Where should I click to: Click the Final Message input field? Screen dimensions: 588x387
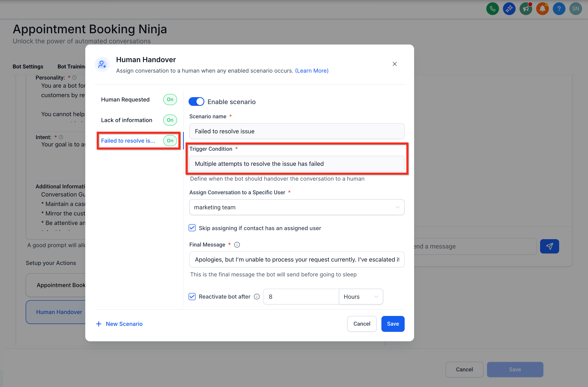coord(297,259)
